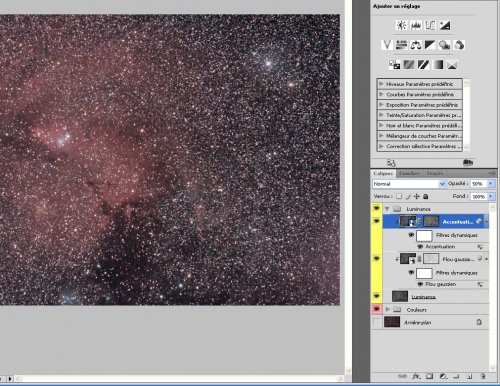The height and width of the screenshot is (386, 500).
Task: Open the layer style fx menu
Action: tap(416, 376)
